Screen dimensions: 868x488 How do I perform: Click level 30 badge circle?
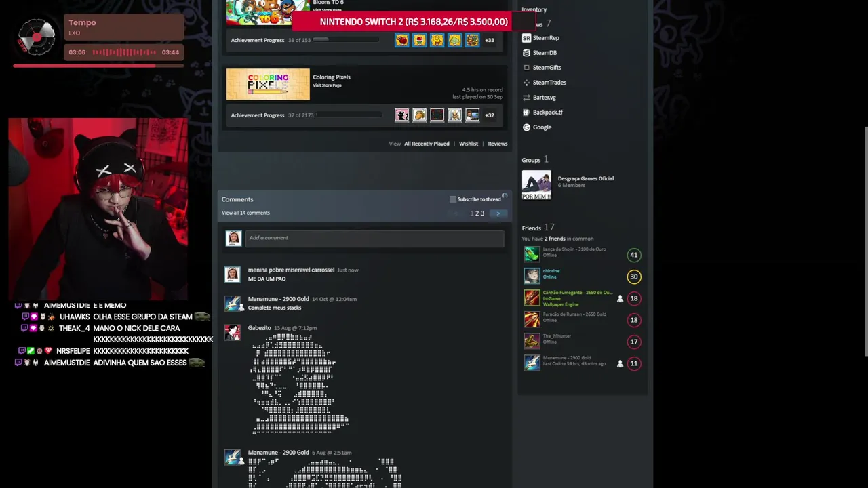(634, 277)
